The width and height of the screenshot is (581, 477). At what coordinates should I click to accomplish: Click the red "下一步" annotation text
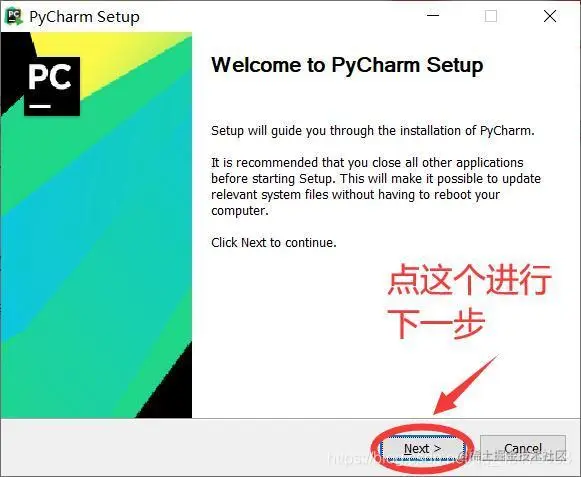pos(436,324)
